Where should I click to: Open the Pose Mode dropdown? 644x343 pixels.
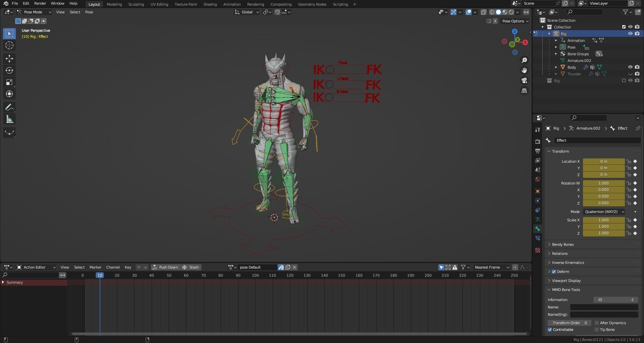(x=34, y=12)
